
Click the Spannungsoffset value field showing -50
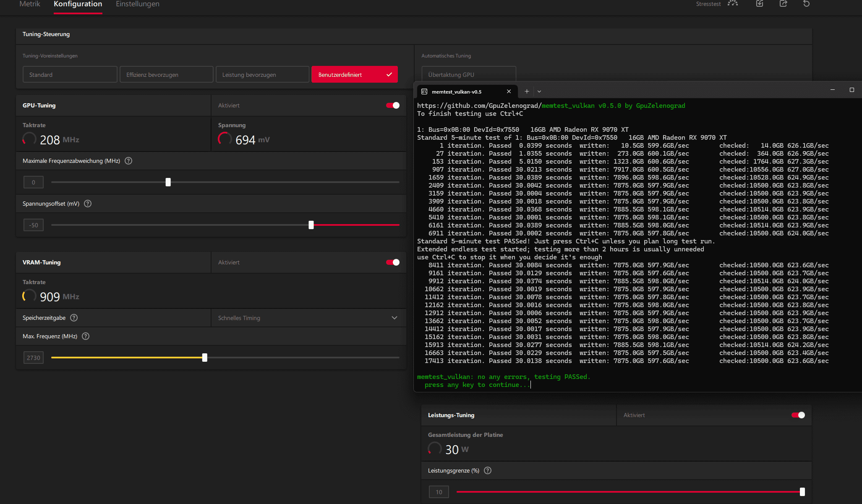point(34,225)
